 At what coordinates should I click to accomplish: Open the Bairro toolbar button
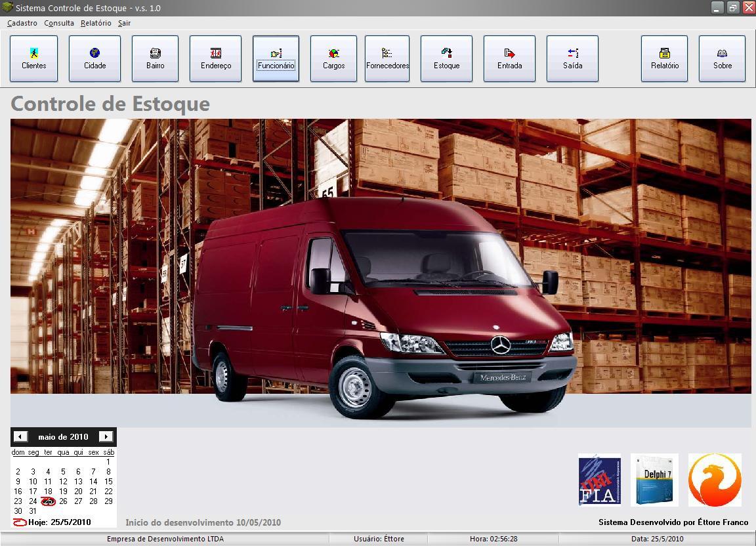pyautogui.click(x=156, y=58)
